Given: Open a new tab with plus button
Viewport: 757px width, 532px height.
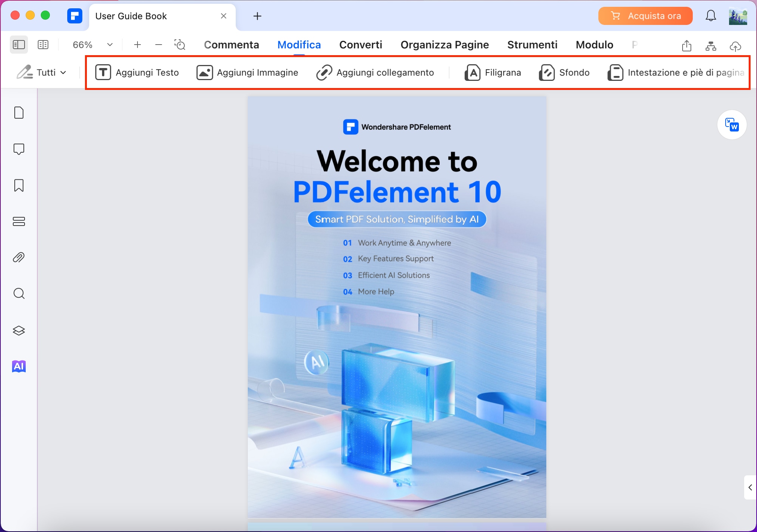Looking at the screenshot, I should 257,16.
